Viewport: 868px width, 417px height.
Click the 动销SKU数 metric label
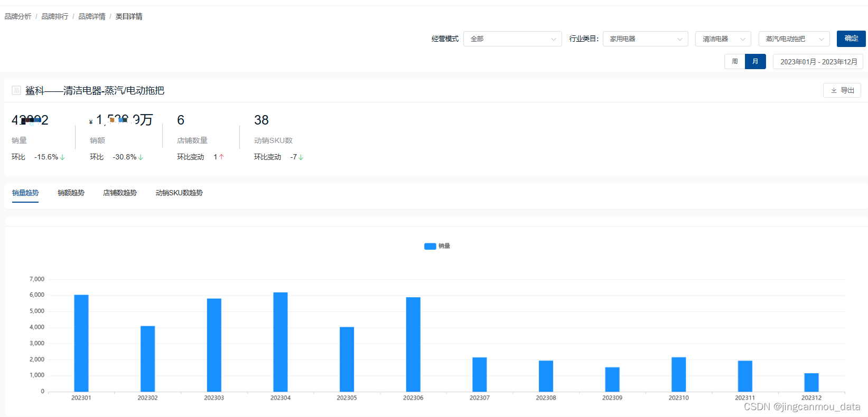pos(273,140)
